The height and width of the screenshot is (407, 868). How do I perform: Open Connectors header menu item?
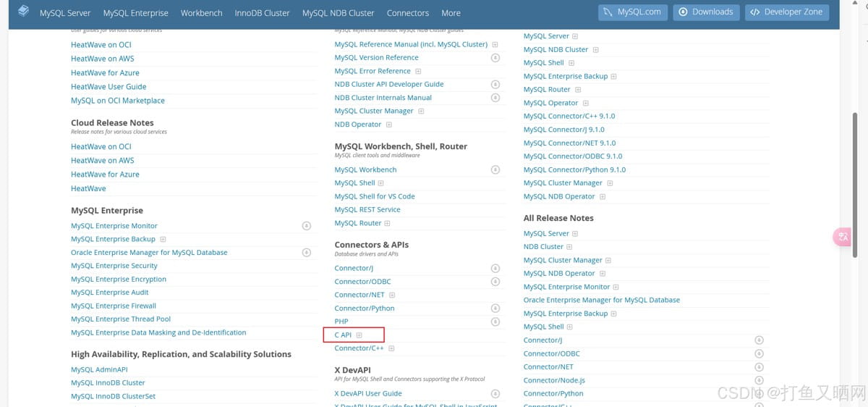coord(408,12)
